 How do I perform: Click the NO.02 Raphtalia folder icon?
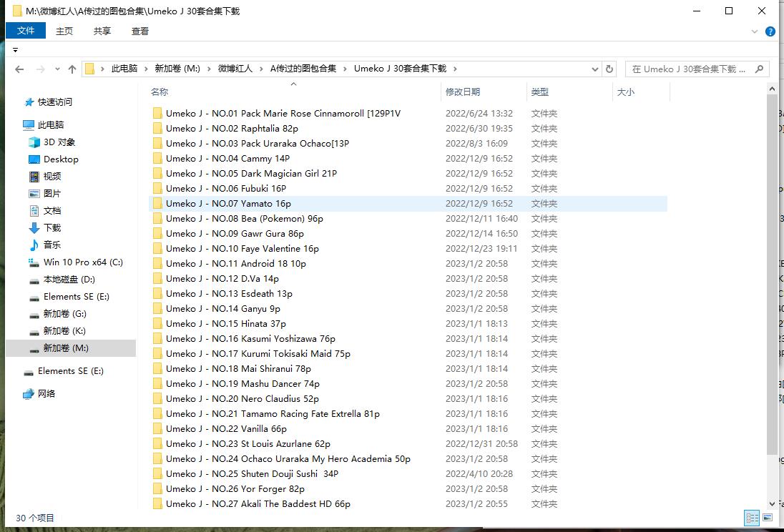click(157, 129)
